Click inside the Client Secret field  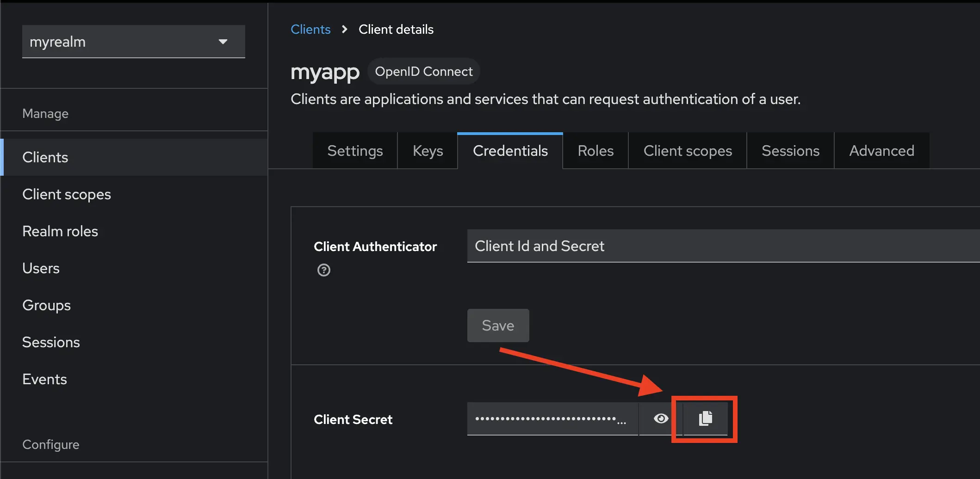(x=551, y=419)
